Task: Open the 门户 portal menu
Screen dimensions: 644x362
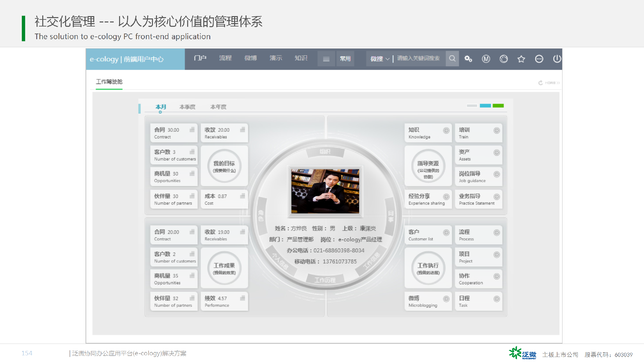Action: [x=200, y=58]
